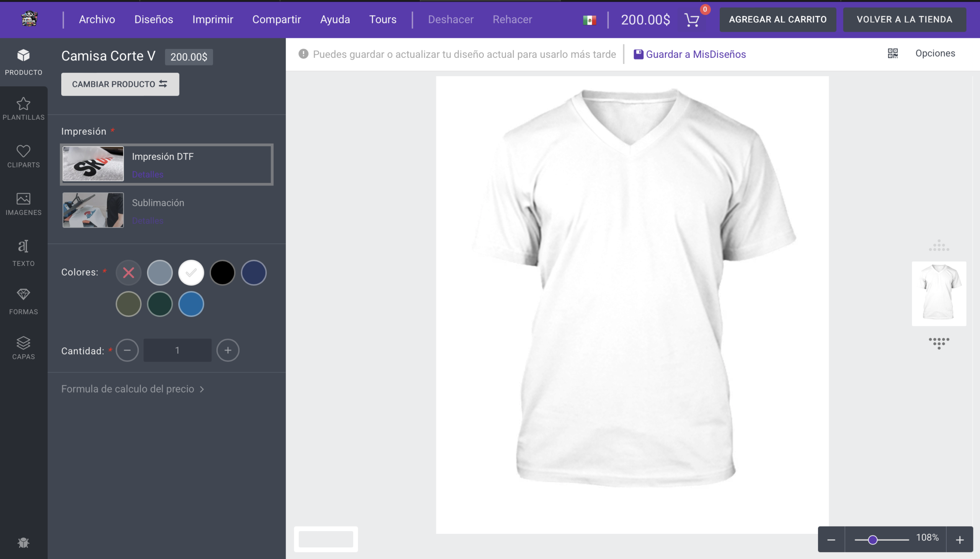The image size is (980, 559).
Task: Open the Opciones dropdown
Action: [935, 53]
